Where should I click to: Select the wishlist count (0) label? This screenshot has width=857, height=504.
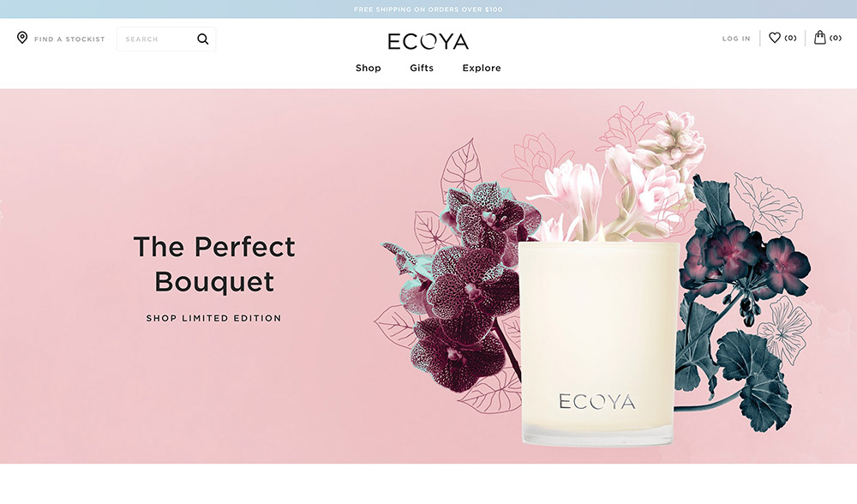pos(790,38)
